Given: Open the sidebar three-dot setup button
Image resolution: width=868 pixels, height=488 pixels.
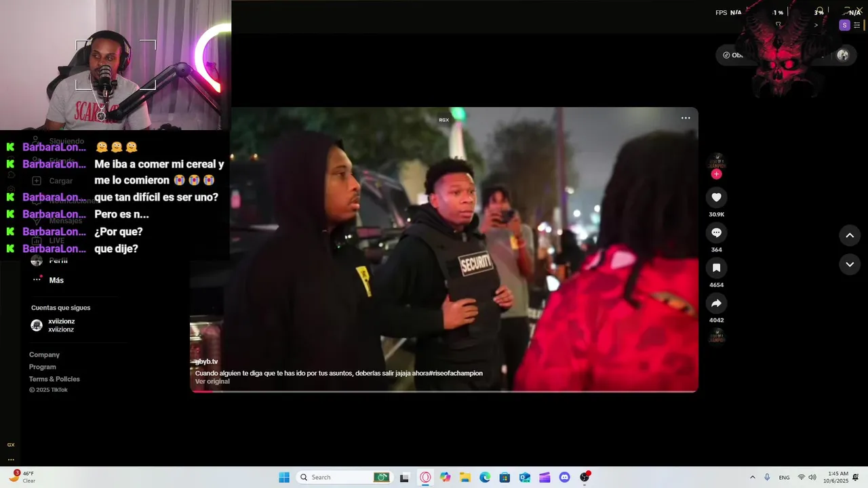Looking at the screenshot, I should click(x=11, y=460).
